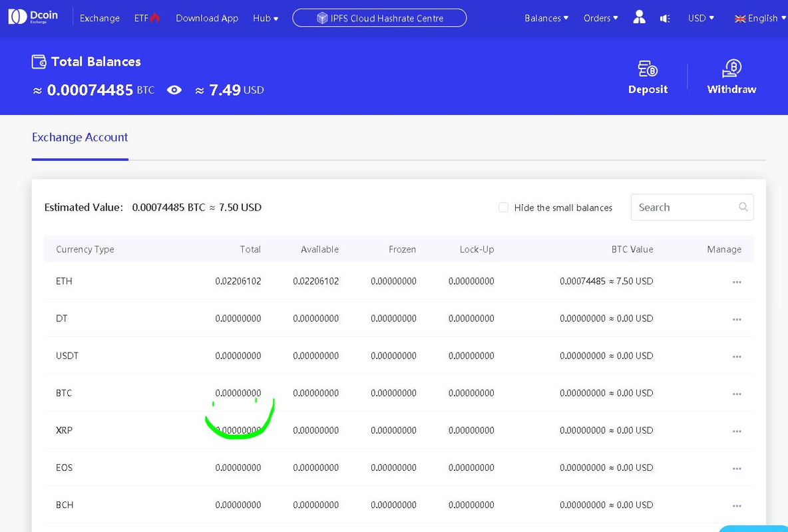Click the Dcoin Exchange logo
This screenshot has height=532, width=788.
33,17
